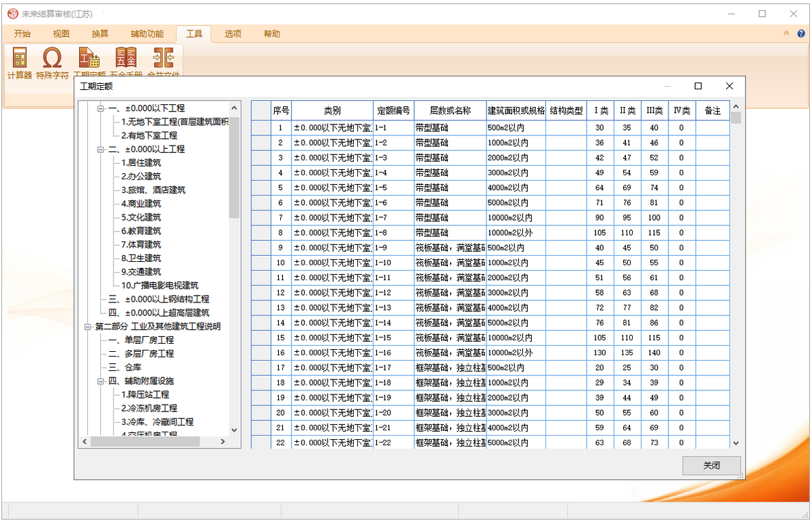Select 7.体育建筑 tree item
The height and width of the screenshot is (523, 812).
tap(141, 244)
